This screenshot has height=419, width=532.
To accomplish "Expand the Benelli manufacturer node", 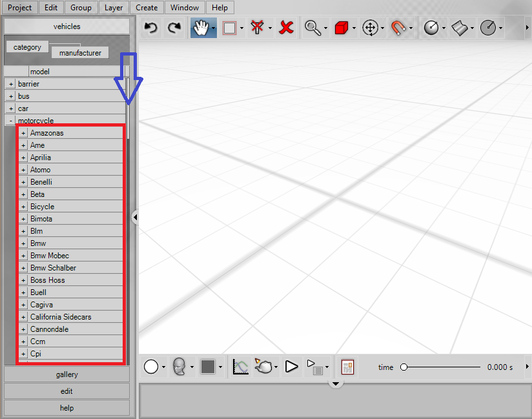I will click(x=23, y=182).
